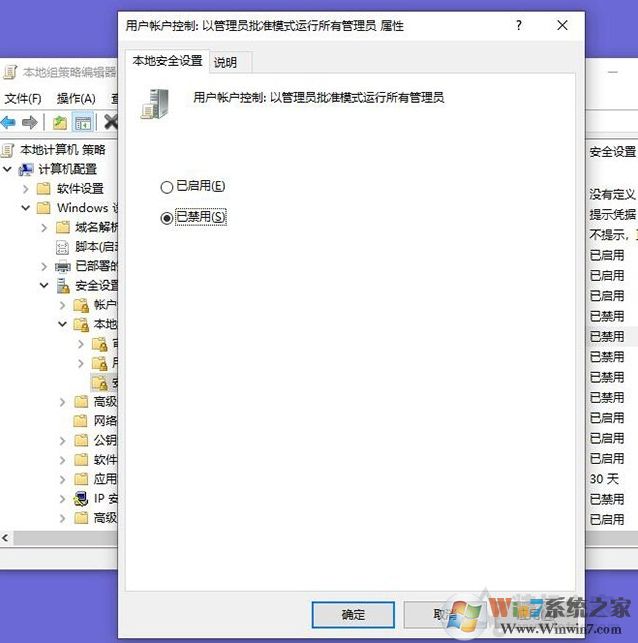The image size is (638, 643).
Task: Select the Windows 设置 folder icon
Action: tap(43, 207)
